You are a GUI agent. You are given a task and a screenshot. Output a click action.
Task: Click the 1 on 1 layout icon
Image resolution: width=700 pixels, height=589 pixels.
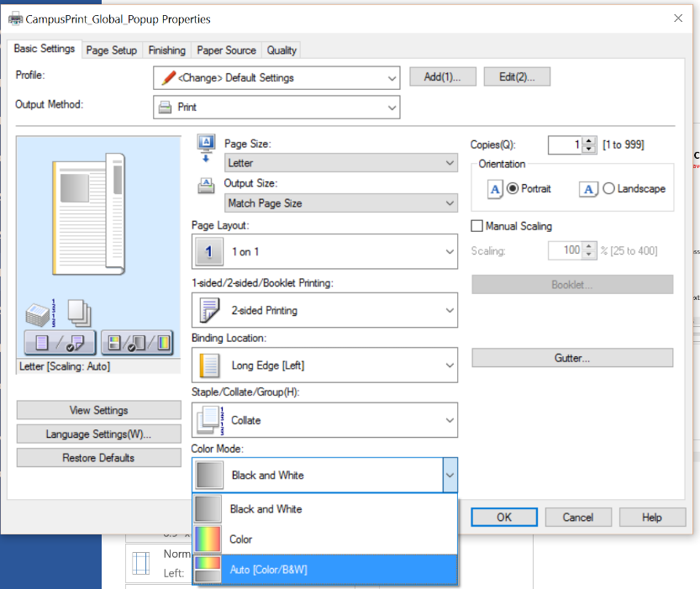208,252
